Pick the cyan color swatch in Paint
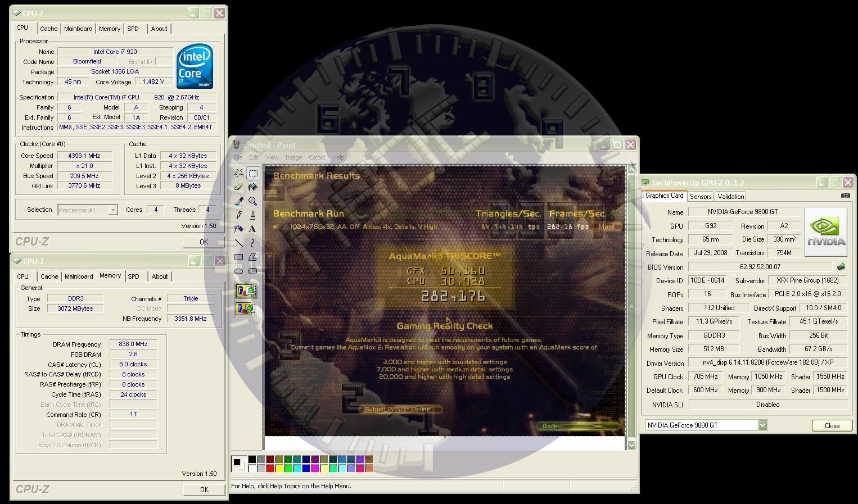Image resolution: width=858 pixels, height=504 pixels. click(297, 468)
